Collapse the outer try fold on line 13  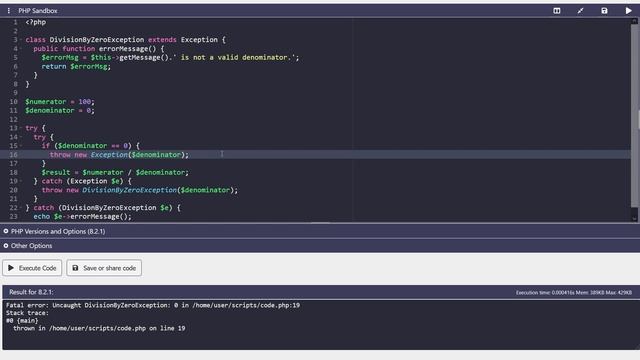pyautogui.click(x=21, y=128)
